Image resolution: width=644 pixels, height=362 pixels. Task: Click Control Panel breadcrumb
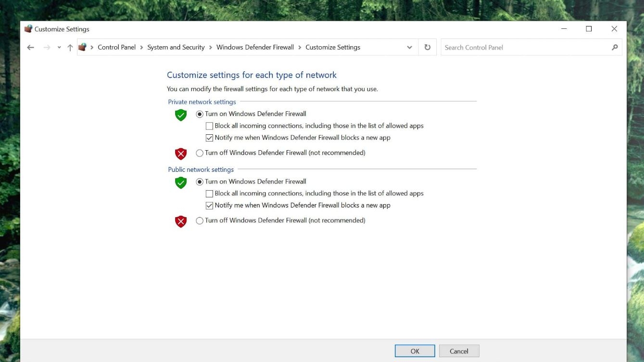(x=117, y=47)
